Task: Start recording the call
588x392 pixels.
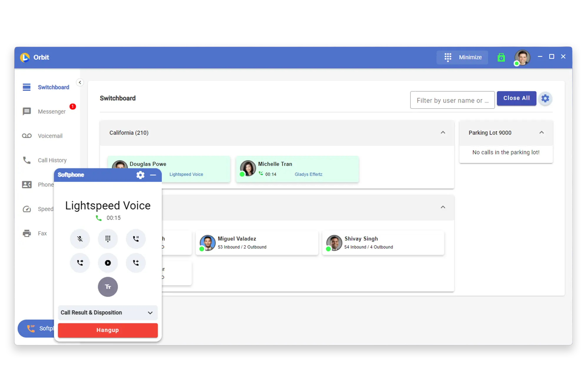Action: tap(108, 263)
